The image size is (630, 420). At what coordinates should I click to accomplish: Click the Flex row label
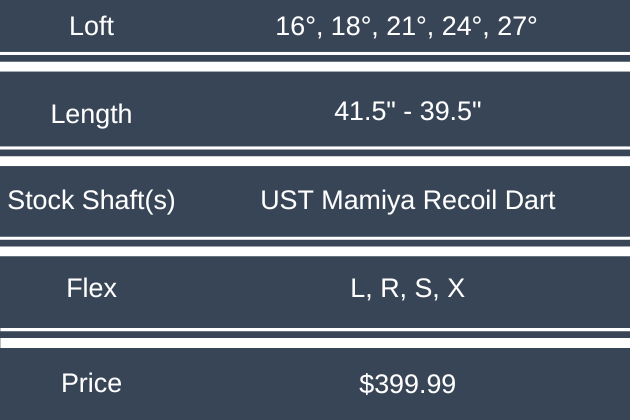(x=91, y=289)
